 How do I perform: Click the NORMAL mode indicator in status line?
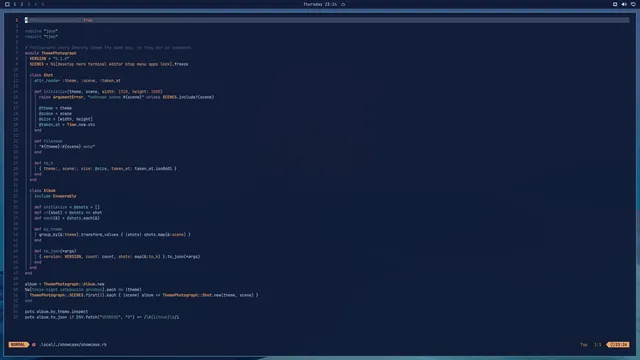coord(18,344)
